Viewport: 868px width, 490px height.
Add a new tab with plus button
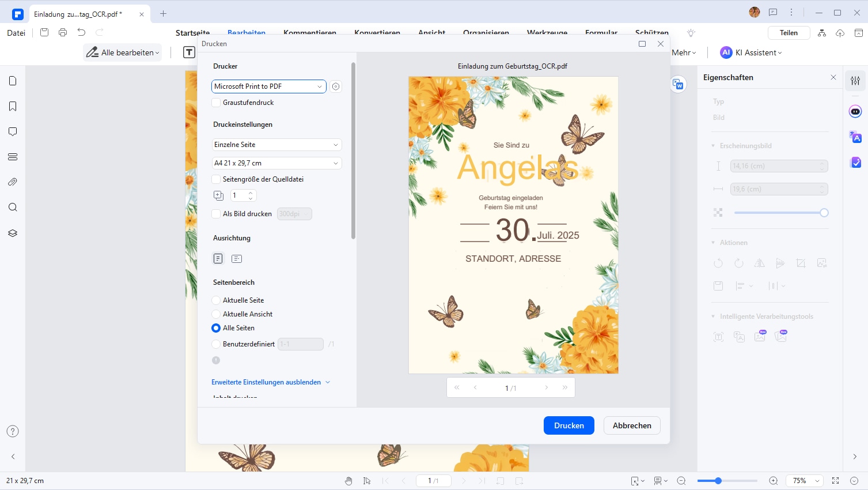(x=164, y=14)
